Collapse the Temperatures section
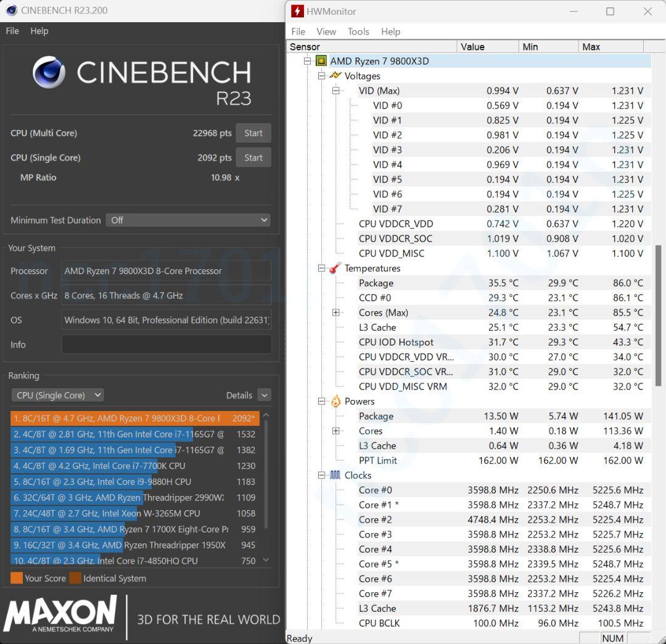 [321, 268]
